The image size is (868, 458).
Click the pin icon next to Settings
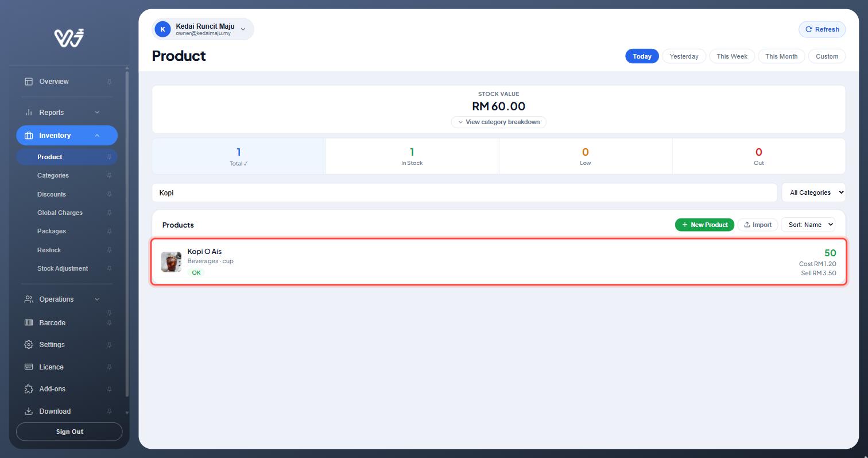109,345
